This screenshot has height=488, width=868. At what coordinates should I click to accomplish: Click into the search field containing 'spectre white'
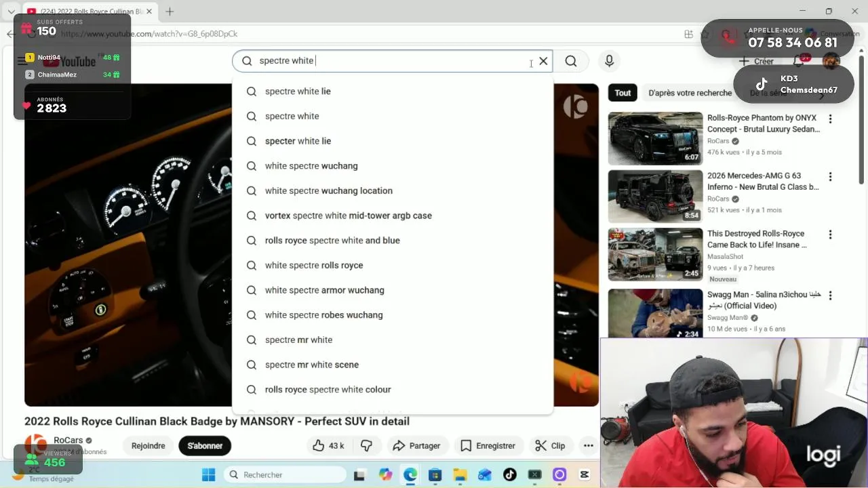tap(393, 61)
